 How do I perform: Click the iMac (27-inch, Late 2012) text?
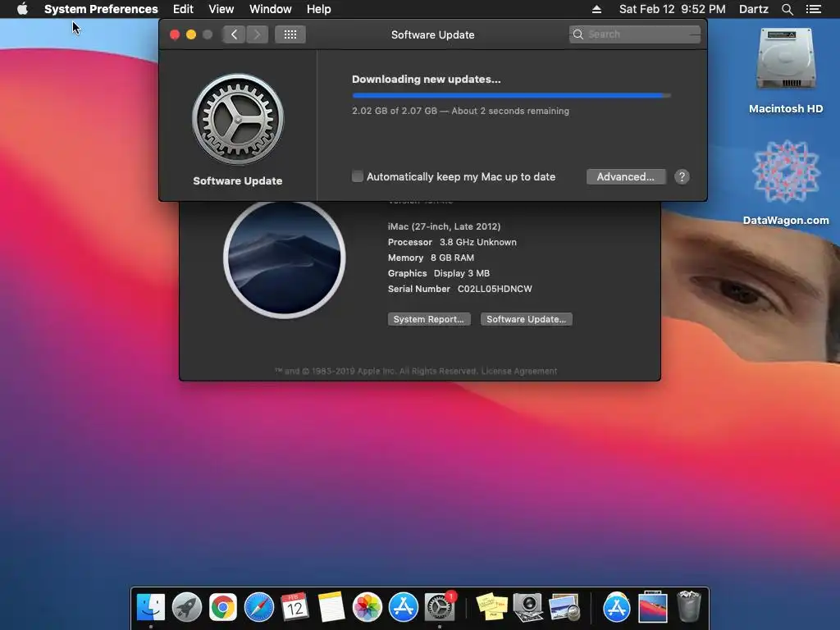coord(444,226)
